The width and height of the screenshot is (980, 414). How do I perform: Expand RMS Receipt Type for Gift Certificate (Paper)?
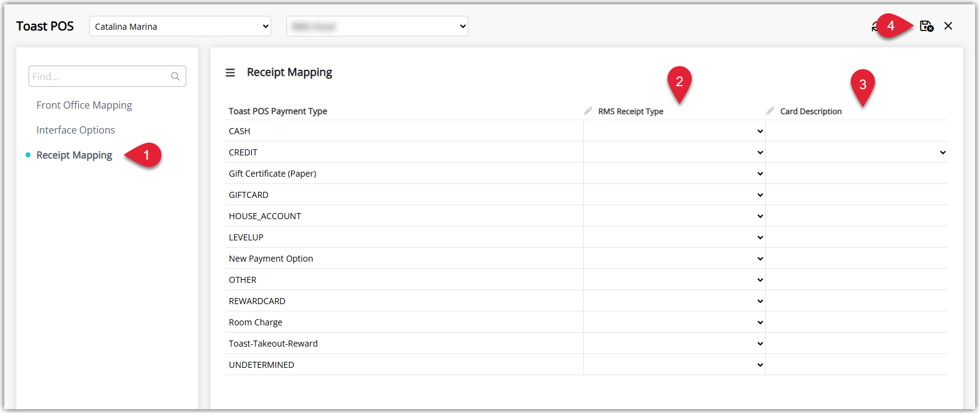[674, 174]
